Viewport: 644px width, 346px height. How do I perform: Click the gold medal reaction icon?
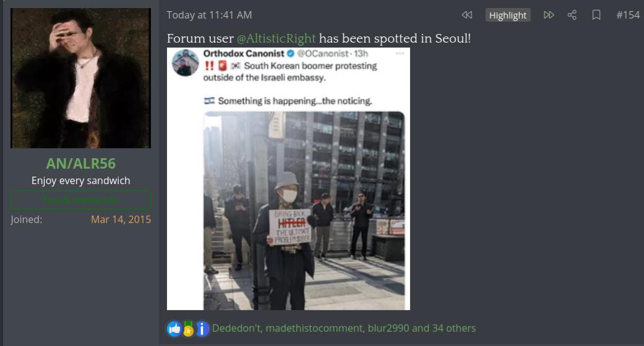tap(188, 329)
